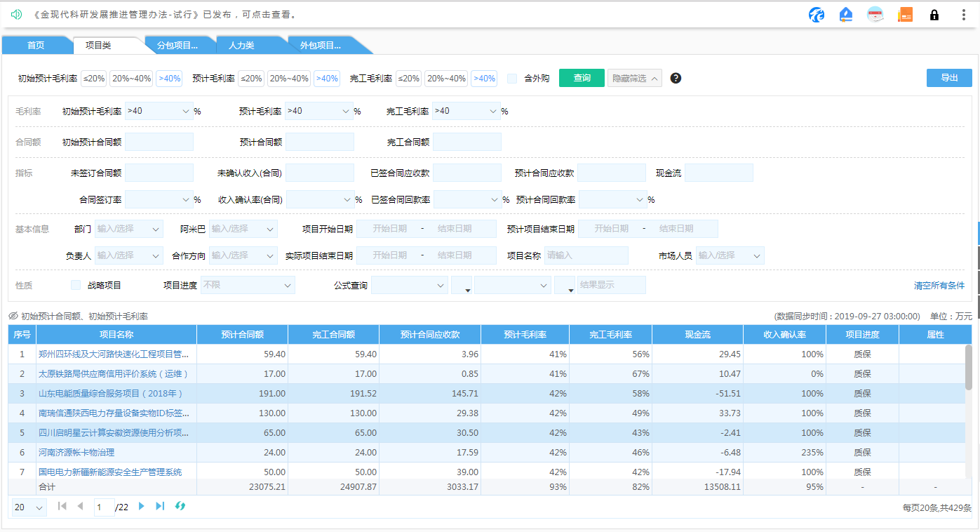Open the blue dragon logo icon

816,15
